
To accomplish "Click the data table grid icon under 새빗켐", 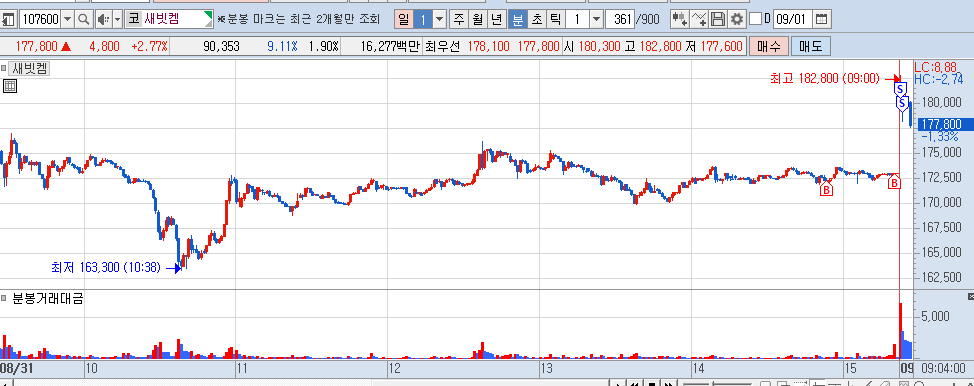I will point(10,86).
